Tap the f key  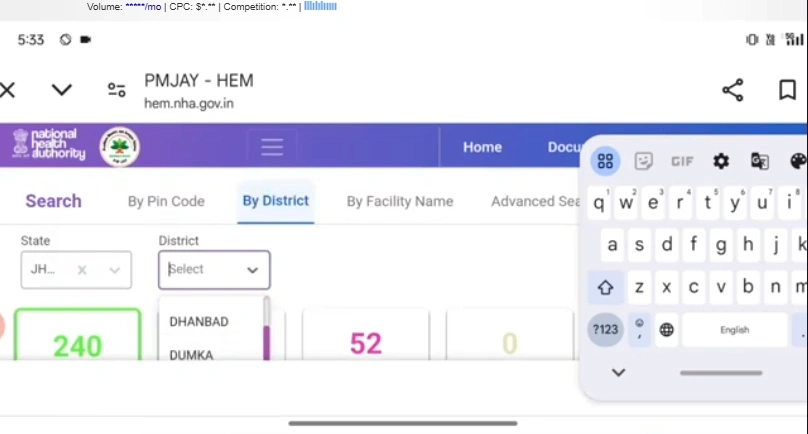[694, 245]
